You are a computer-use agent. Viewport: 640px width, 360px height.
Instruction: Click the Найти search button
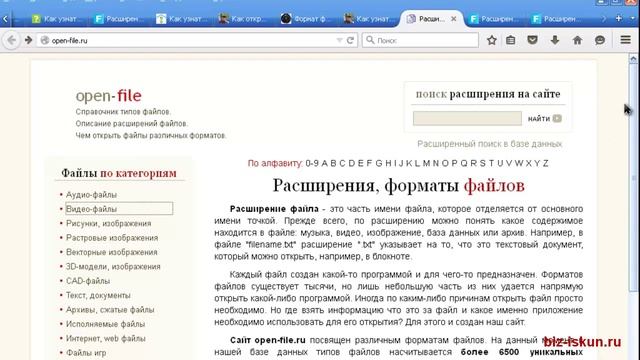(544, 118)
